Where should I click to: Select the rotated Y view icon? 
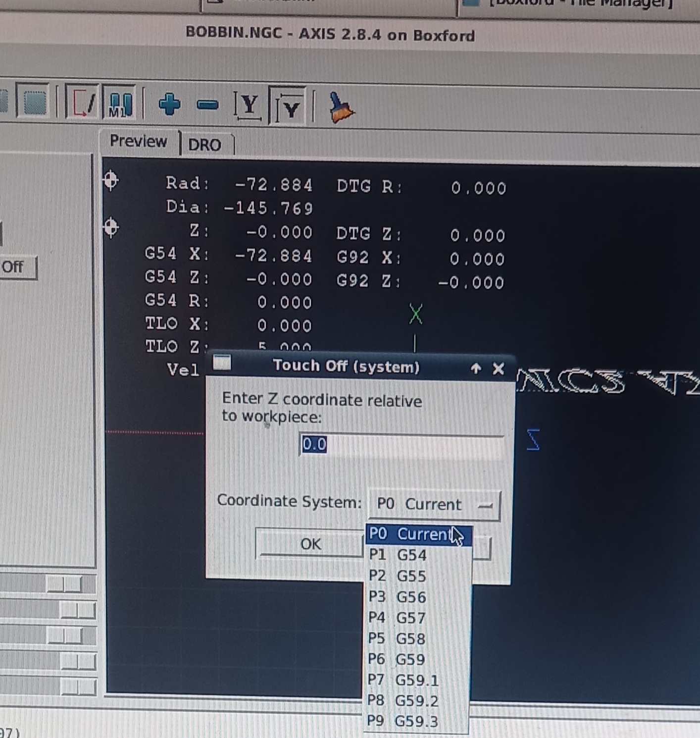[289, 106]
